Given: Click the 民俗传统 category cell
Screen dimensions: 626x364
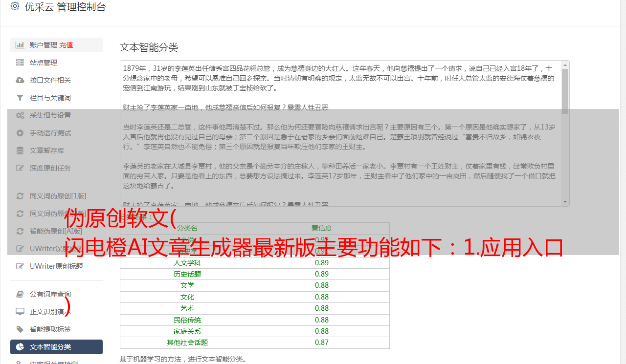Looking at the screenshot, I should tap(187, 320).
